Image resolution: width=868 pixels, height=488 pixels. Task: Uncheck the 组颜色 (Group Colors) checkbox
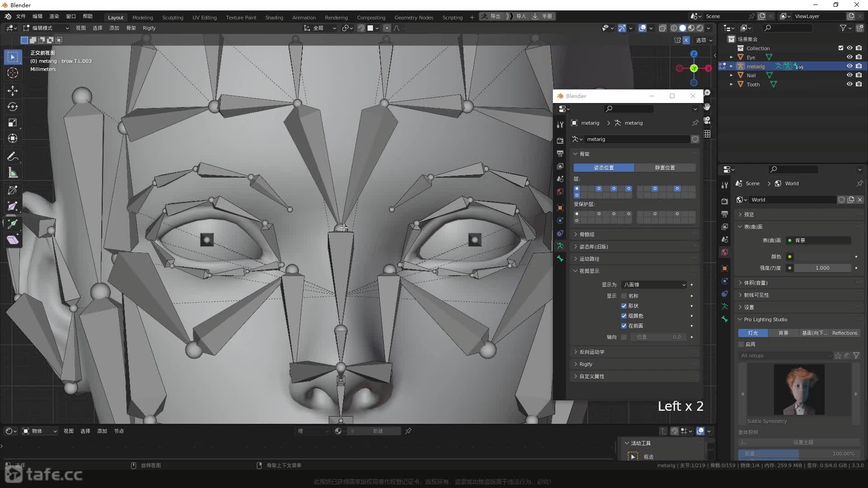click(x=624, y=316)
